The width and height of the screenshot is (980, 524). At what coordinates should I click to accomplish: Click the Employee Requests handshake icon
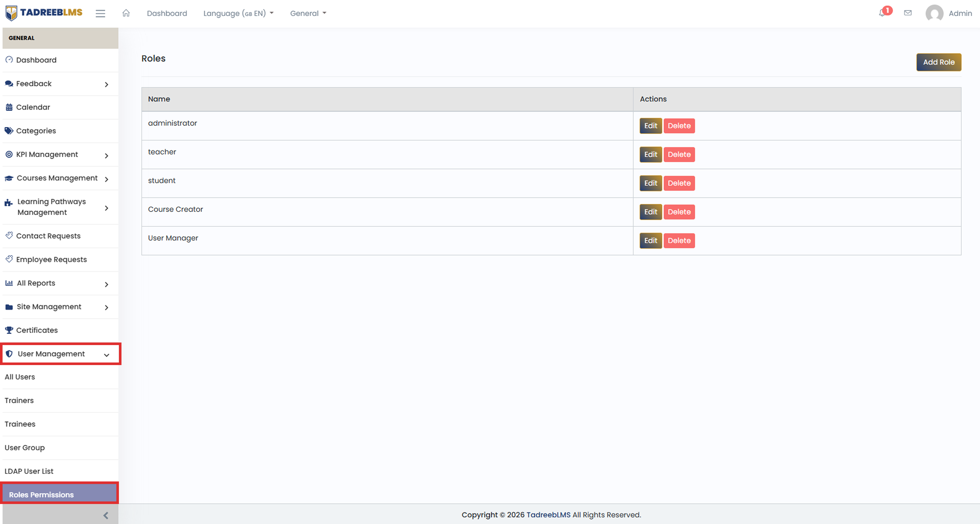tap(9, 259)
